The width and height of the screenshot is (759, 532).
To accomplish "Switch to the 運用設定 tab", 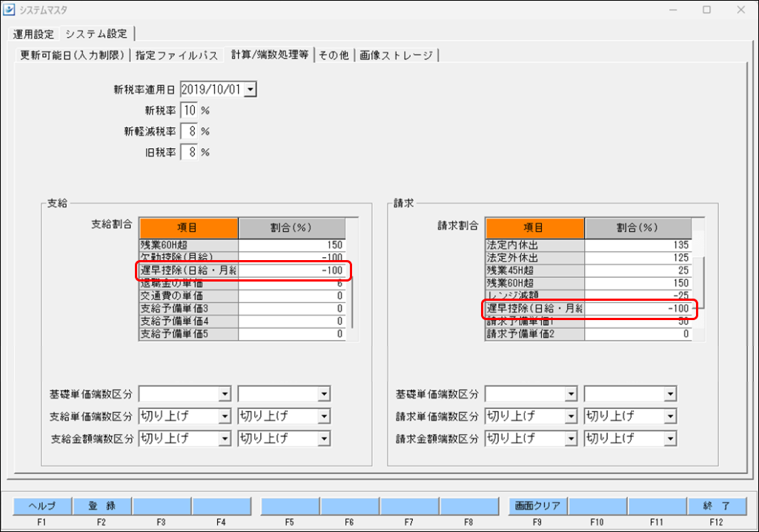I will (x=33, y=34).
